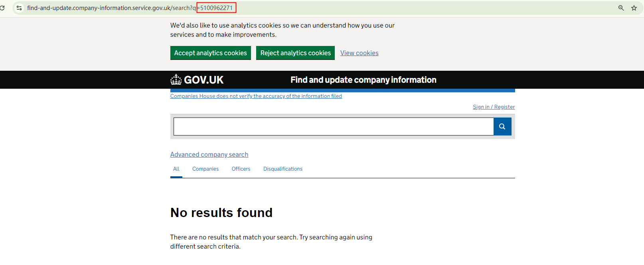Open the View cookies link
Screen dimensions: 644x265
[x=360, y=53]
